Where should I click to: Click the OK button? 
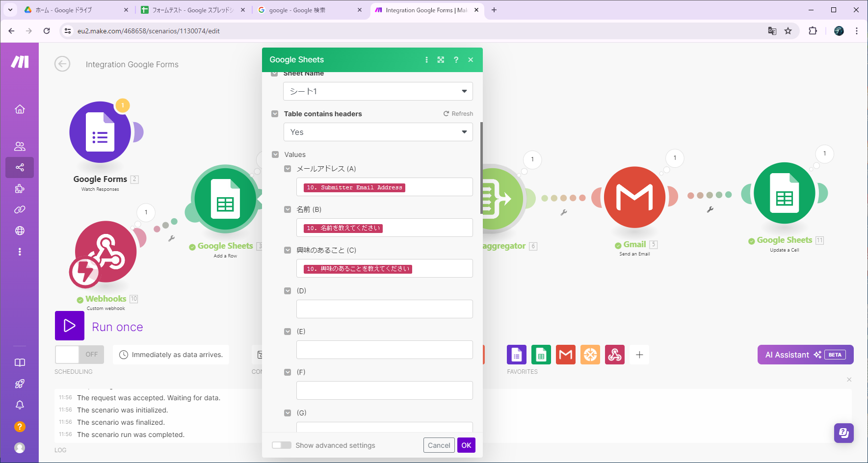466,445
